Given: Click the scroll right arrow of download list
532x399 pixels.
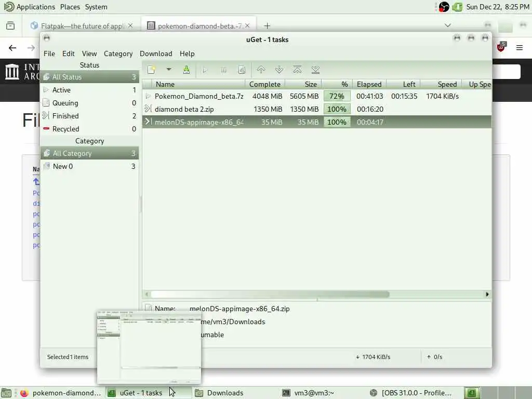Looking at the screenshot, I should (487, 294).
